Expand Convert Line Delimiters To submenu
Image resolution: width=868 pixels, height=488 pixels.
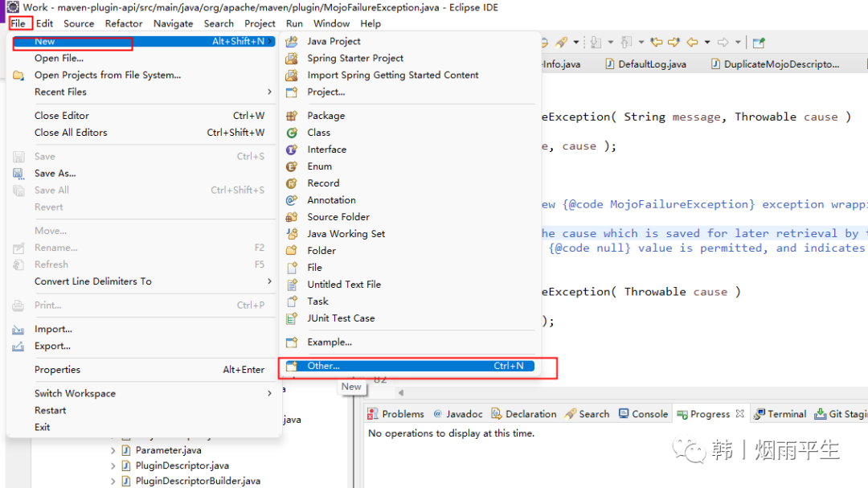pyautogui.click(x=269, y=281)
